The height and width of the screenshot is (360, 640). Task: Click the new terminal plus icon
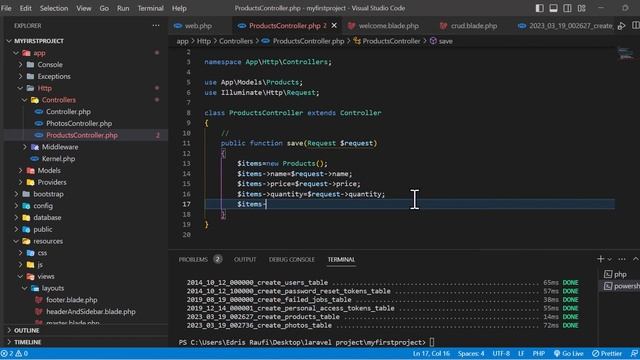[600, 259]
